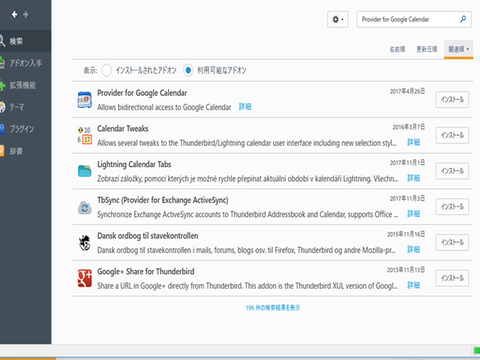Open the テーマ themes section
This screenshot has height=360, width=480.
25,107
